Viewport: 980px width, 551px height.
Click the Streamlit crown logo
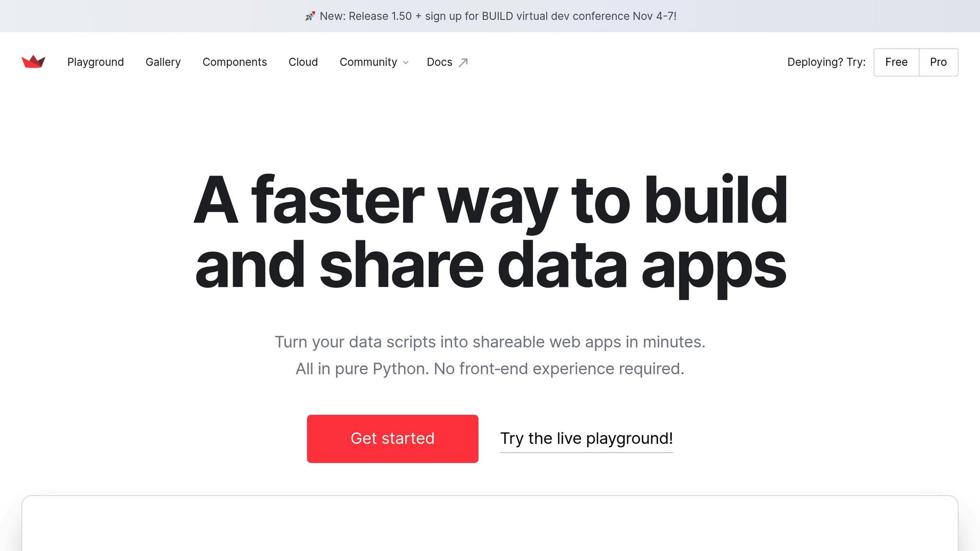(33, 62)
